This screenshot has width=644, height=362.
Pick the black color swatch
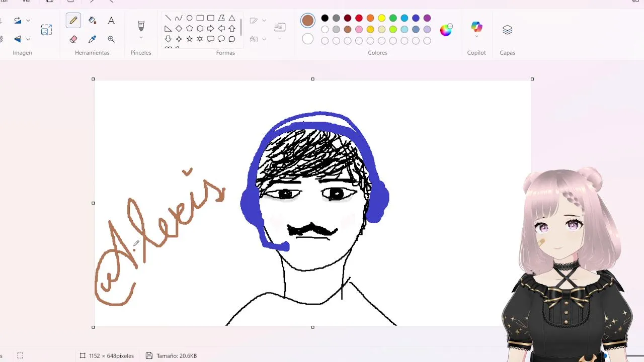[325, 19]
